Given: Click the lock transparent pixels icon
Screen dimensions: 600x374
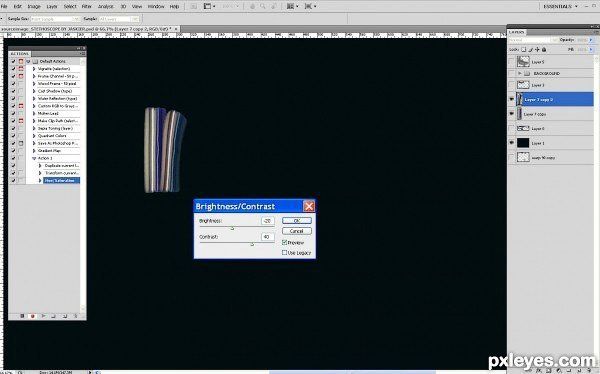Looking at the screenshot, I should [x=524, y=49].
